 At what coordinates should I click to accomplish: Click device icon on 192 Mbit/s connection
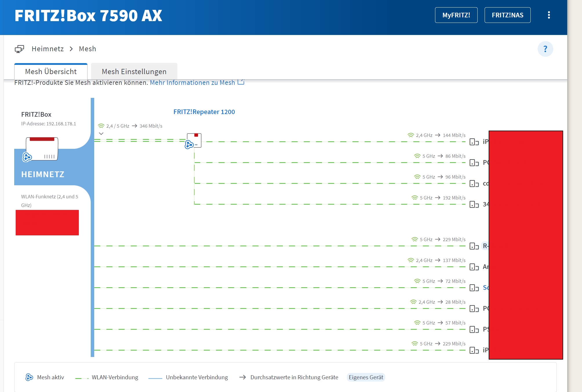(474, 204)
